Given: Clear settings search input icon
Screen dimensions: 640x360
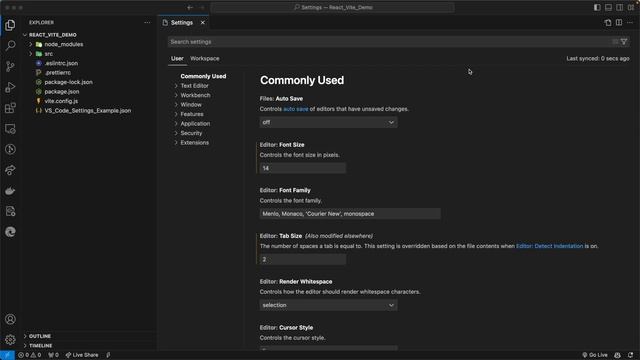Looking at the screenshot, I should [615, 42].
